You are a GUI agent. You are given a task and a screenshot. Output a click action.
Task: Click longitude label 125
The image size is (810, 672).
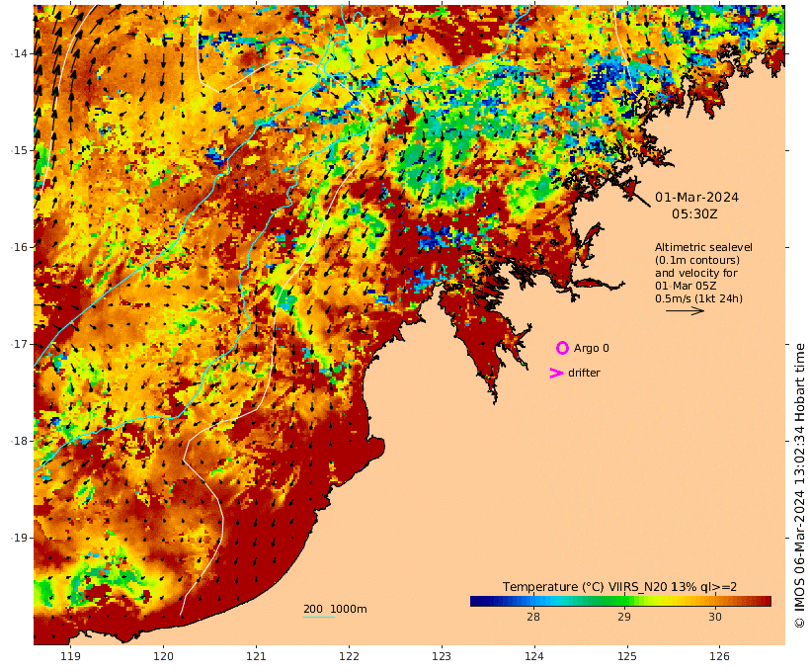[x=627, y=656]
